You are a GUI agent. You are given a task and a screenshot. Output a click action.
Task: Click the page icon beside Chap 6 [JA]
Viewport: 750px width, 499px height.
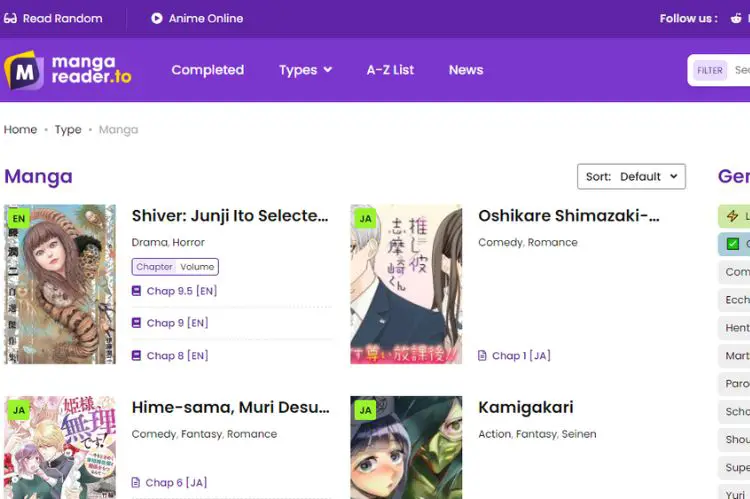(x=136, y=482)
